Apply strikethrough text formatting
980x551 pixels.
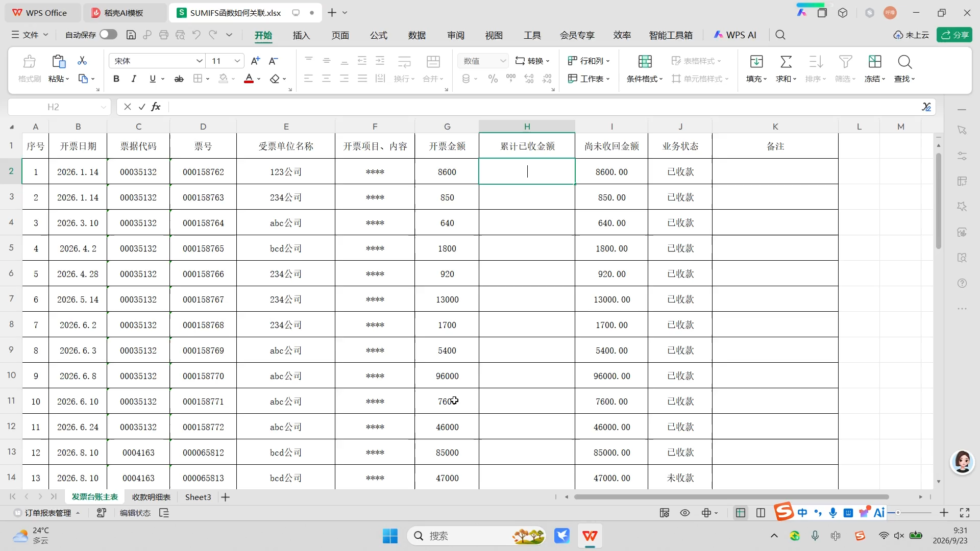179,79
